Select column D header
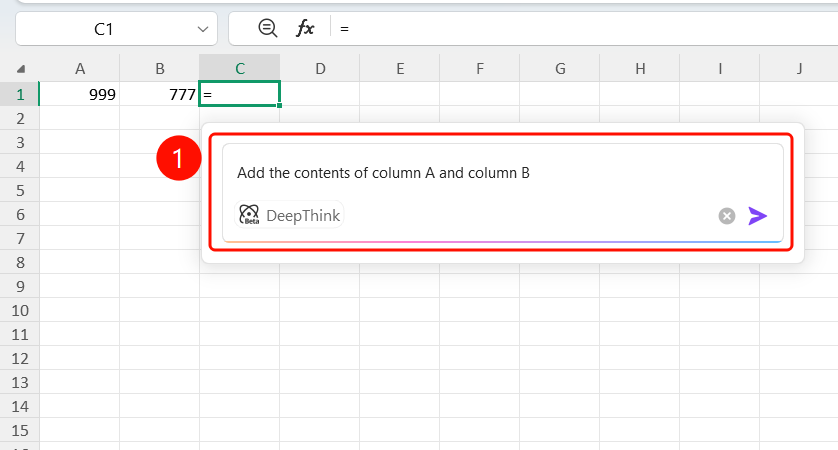 click(320, 68)
